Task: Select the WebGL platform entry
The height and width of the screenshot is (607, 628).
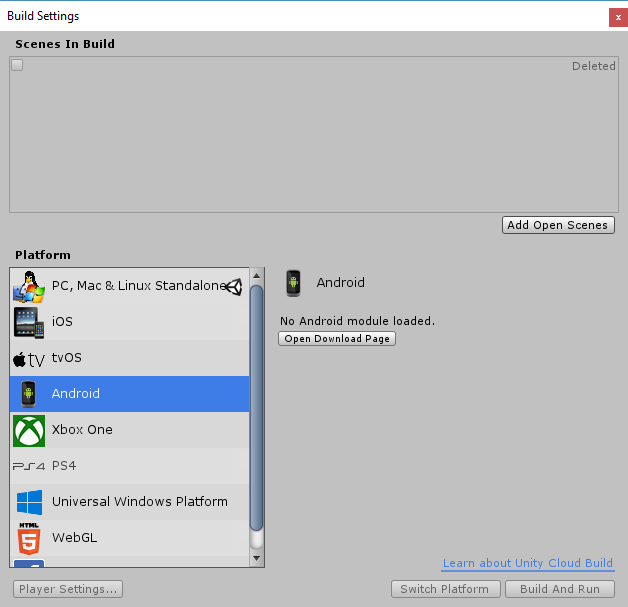Action: 129,538
